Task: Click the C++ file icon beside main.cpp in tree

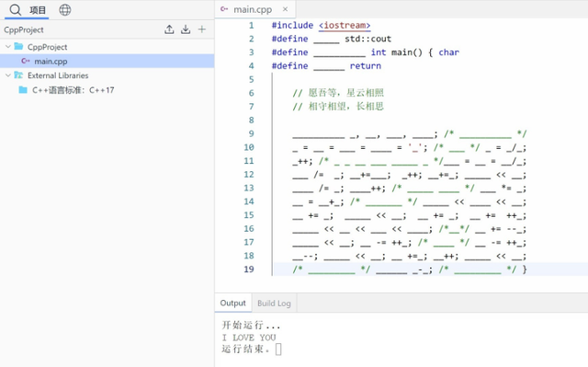Action: pos(26,61)
